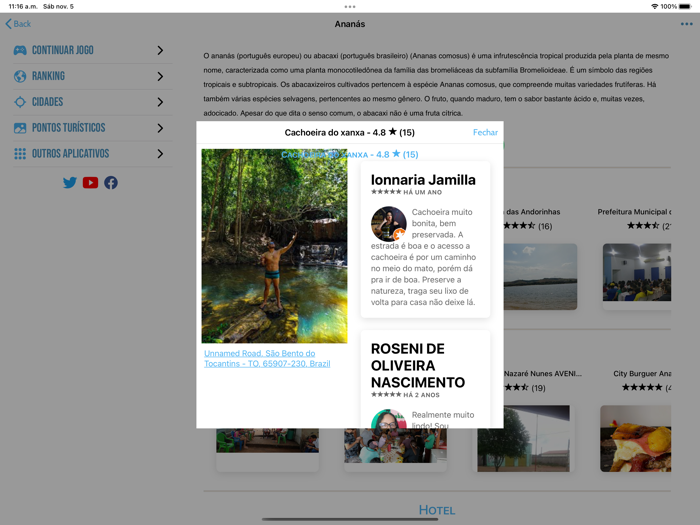Click the game controller icon
The image size is (700, 525).
pos(20,50)
